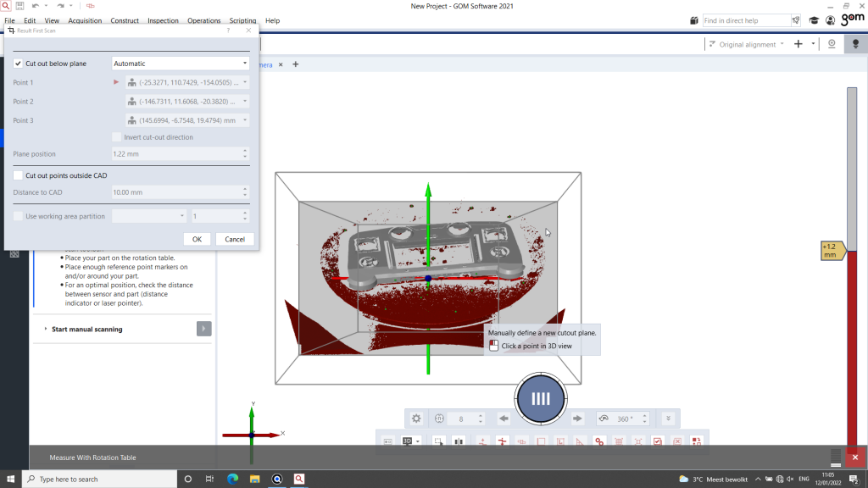
Task: Enable Cut out points outside CAD
Action: pyautogui.click(x=18, y=175)
